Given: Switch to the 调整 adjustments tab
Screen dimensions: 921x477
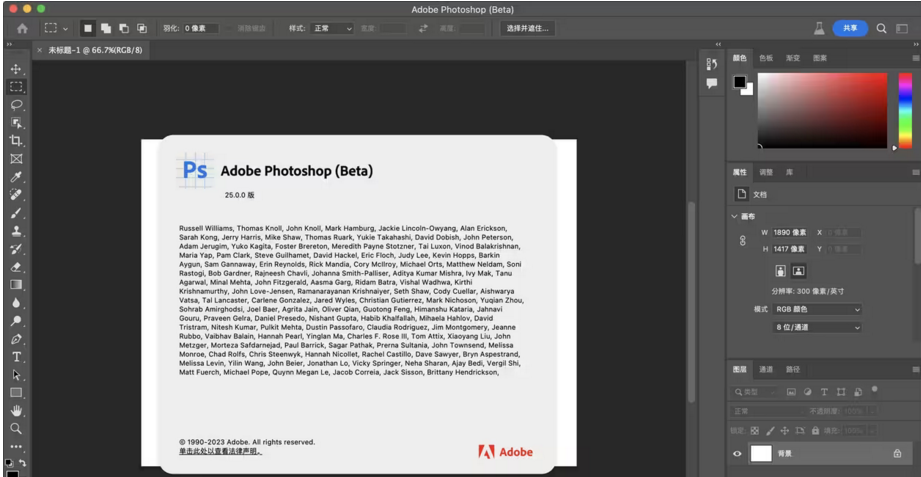Looking at the screenshot, I should click(766, 172).
